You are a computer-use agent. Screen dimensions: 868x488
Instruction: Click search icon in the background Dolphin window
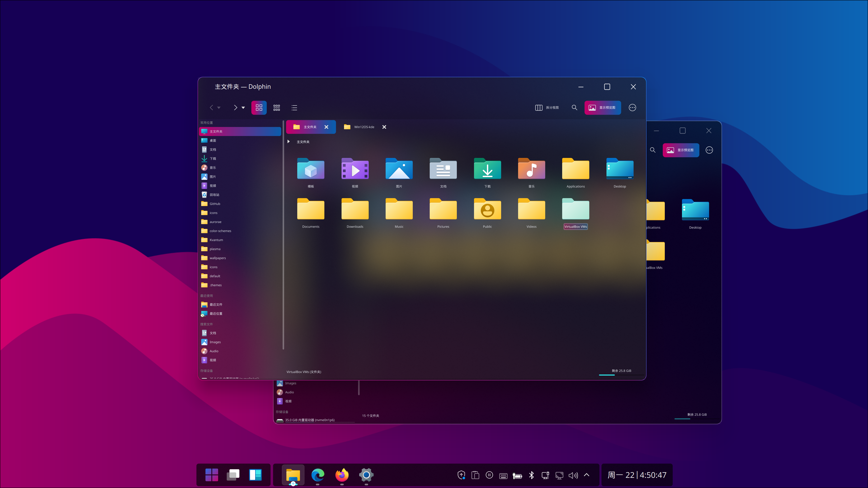[653, 150]
